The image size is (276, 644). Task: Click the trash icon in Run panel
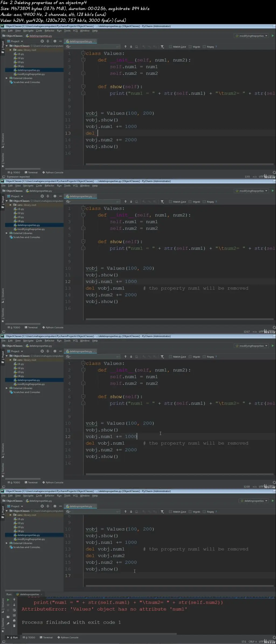14,625
